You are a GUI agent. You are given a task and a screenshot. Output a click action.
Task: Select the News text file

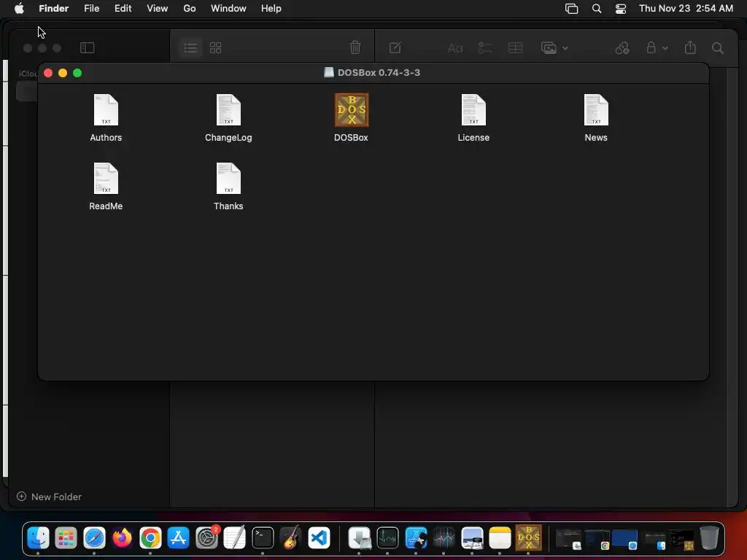point(596,110)
